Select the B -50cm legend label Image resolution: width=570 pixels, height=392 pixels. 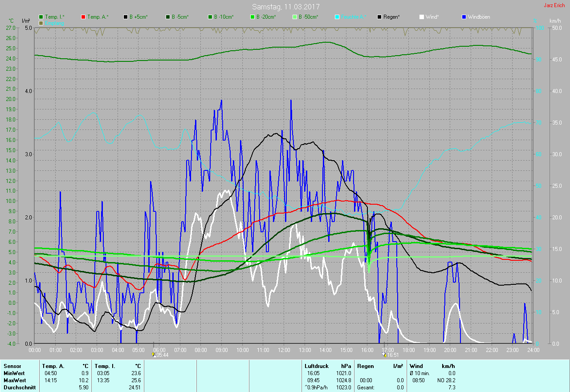pos(308,17)
